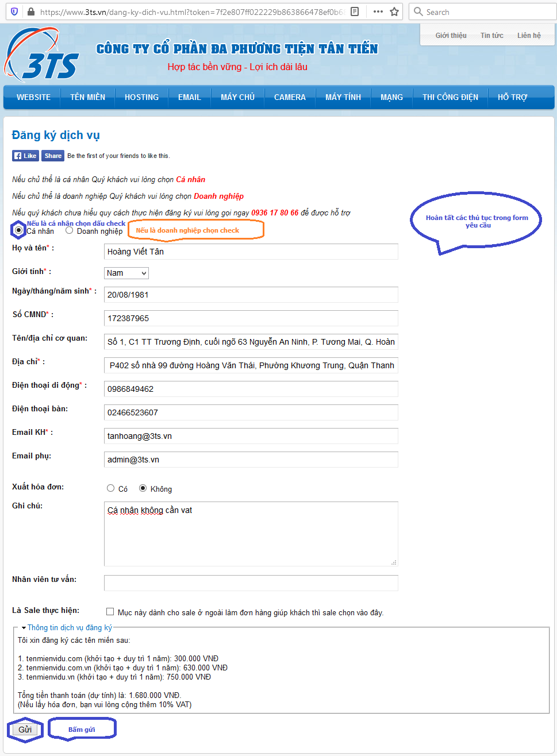Open the page actions three-dot menu
Screen dimensions: 557x756
(378, 11)
